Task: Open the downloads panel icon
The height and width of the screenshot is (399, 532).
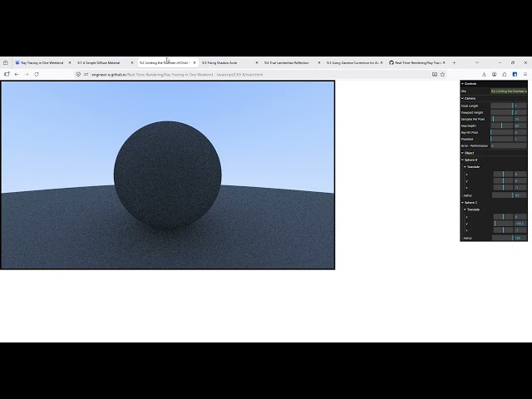Action: 484,74
